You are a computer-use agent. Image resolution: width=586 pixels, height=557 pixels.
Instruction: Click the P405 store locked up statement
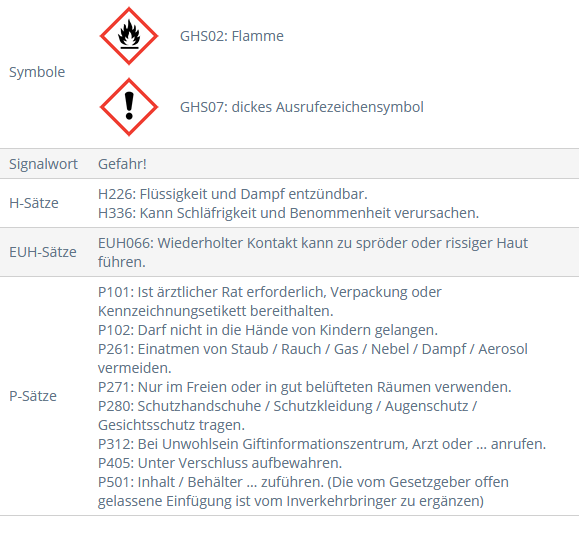pos(220,463)
